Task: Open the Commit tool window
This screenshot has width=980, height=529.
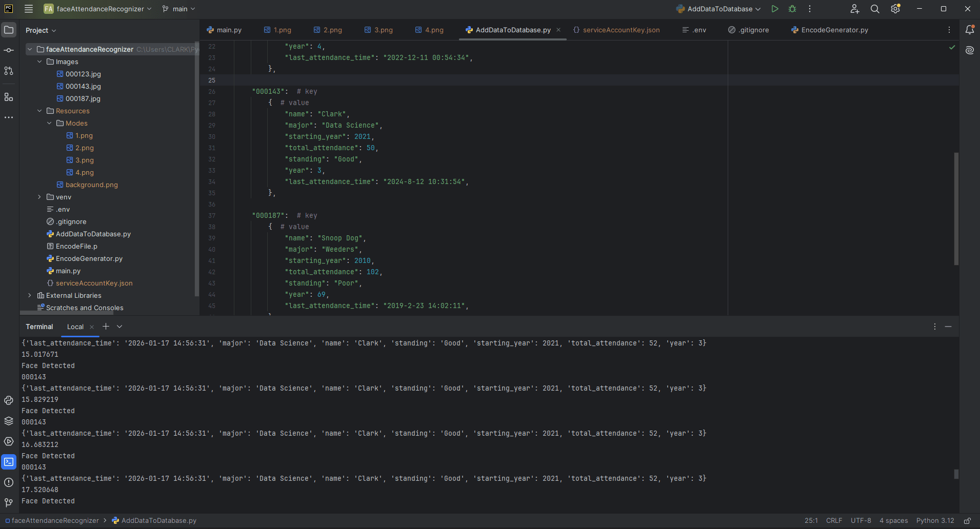Action: (x=9, y=50)
